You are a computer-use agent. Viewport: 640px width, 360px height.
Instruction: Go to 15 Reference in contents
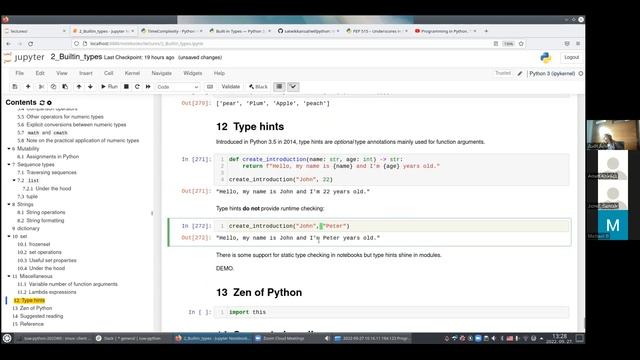point(28,324)
